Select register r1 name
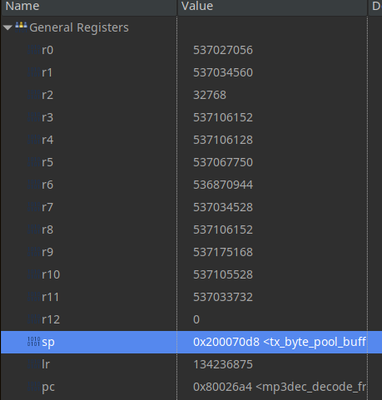Viewport: 382px width, 400px height. coord(47,72)
